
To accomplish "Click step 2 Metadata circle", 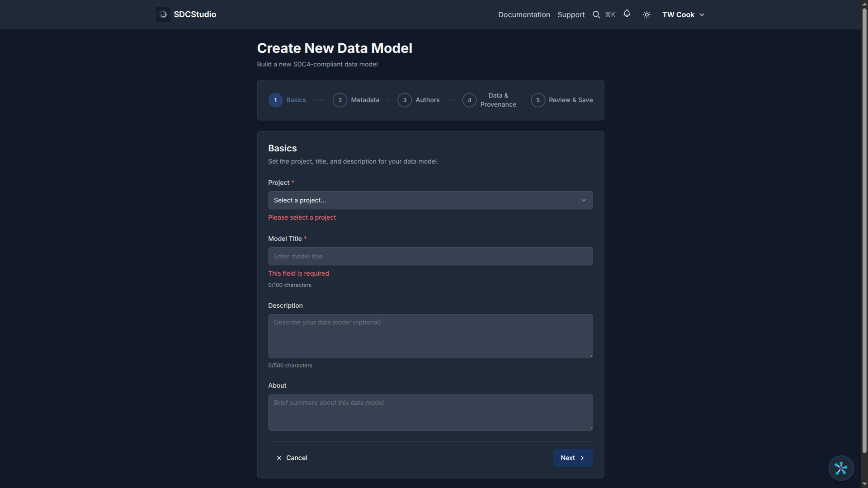I will 340,100.
